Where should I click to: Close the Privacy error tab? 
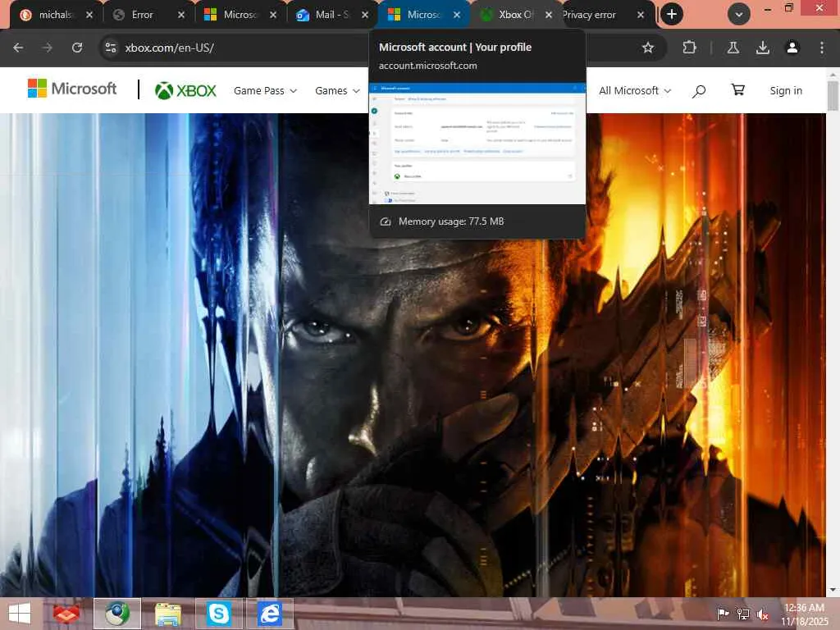coord(640,15)
